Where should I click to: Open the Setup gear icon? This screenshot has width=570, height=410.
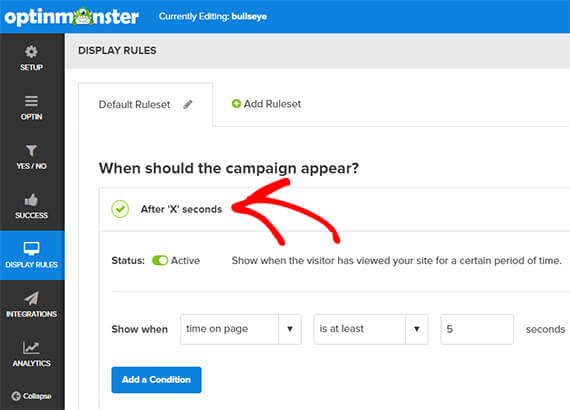coord(31,52)
